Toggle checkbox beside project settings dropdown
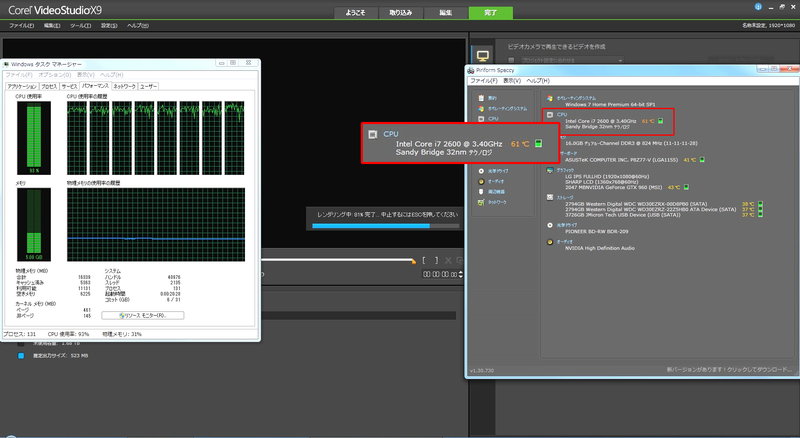The height and width of the screenshot is (438, 800). point(511,60)
